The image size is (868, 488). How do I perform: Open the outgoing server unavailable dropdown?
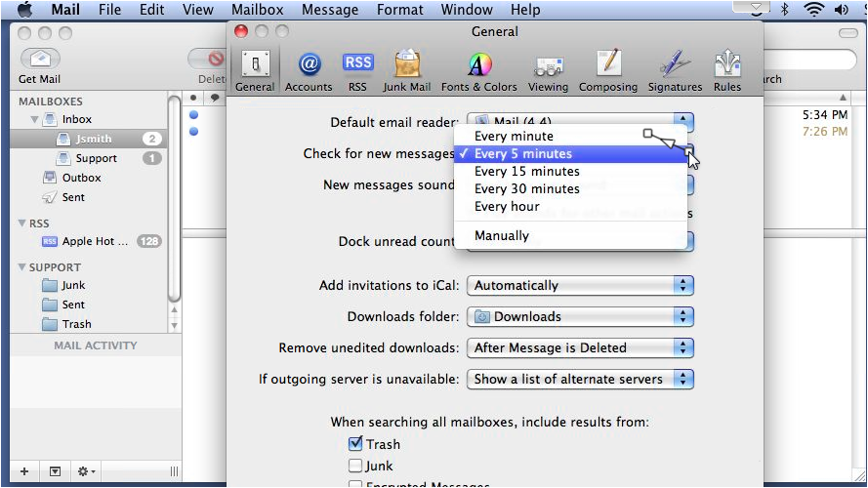(580, 379)
